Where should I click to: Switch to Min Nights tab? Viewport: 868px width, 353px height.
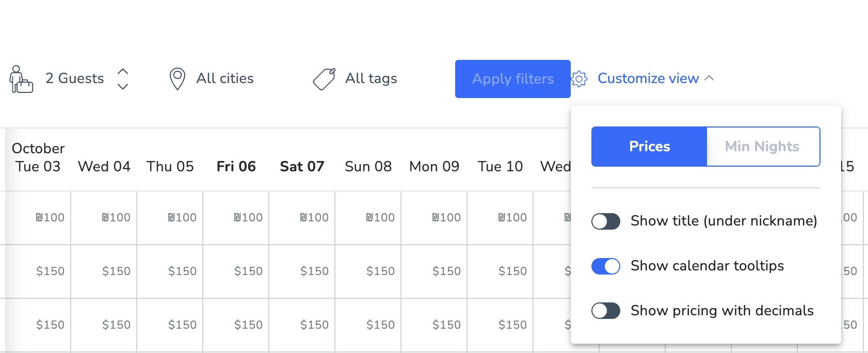[x=763, y=147]
